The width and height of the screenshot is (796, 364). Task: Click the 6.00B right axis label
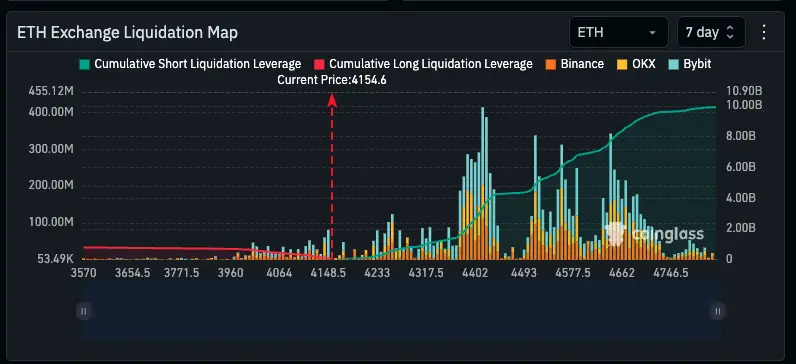pos(742,167)
